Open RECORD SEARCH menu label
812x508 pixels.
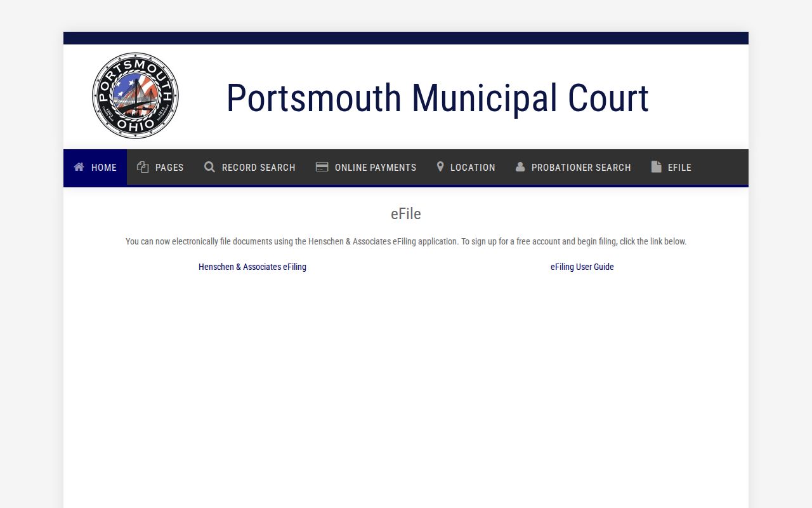[x=259, y=168]
